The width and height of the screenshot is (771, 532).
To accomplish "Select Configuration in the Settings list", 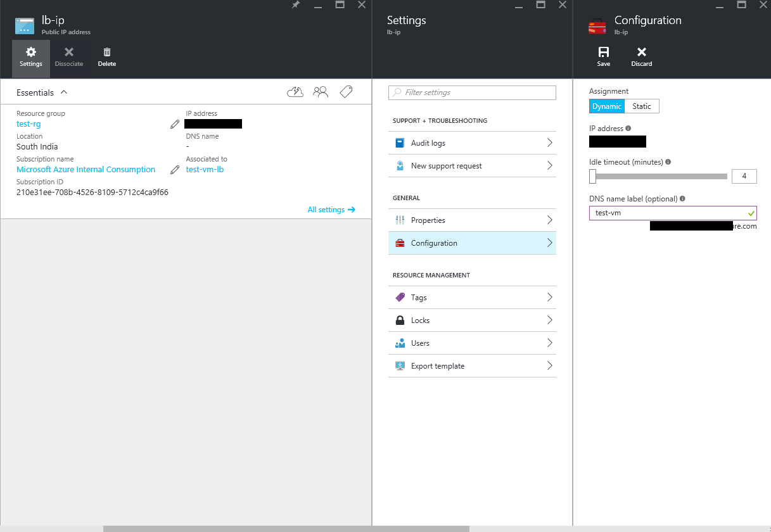I will tap(472, 243).
